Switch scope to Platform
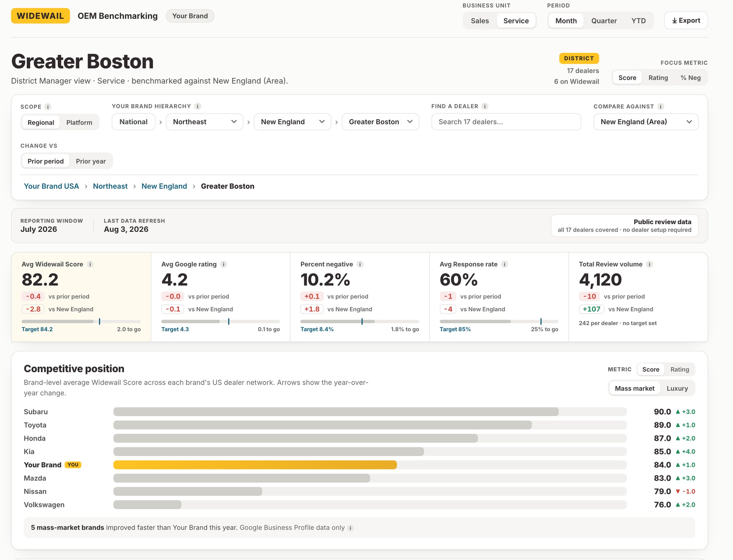733x560 pixels. coord(79,123)
